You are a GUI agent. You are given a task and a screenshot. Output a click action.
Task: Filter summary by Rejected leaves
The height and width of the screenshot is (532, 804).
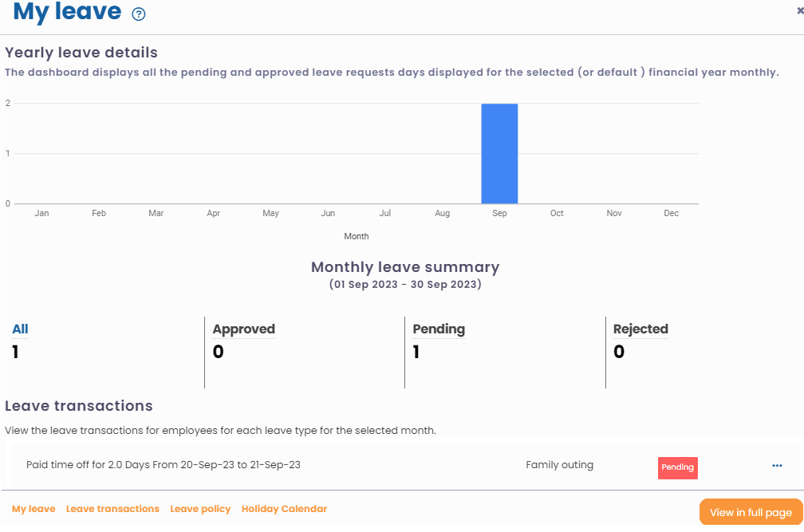639,329
